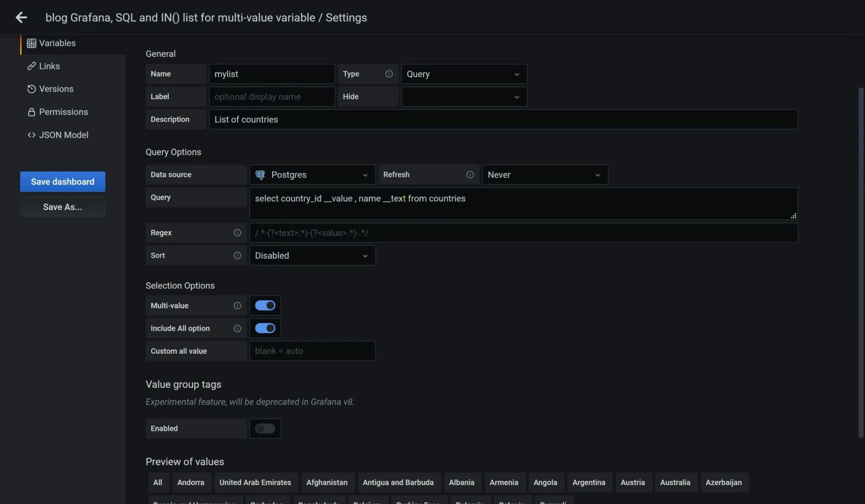865x504 pixels.
Task: Click the Multi-value info icon
Action: pos(237,306)
